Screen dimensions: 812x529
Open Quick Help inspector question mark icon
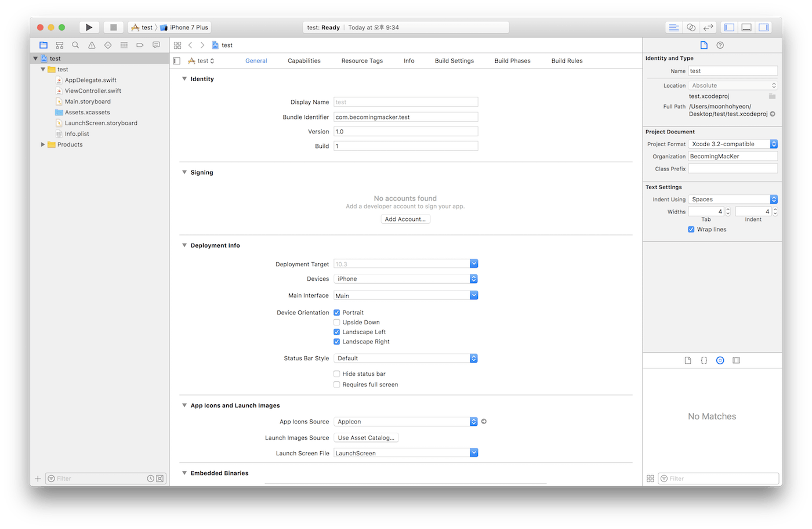(x=720, y=45)
